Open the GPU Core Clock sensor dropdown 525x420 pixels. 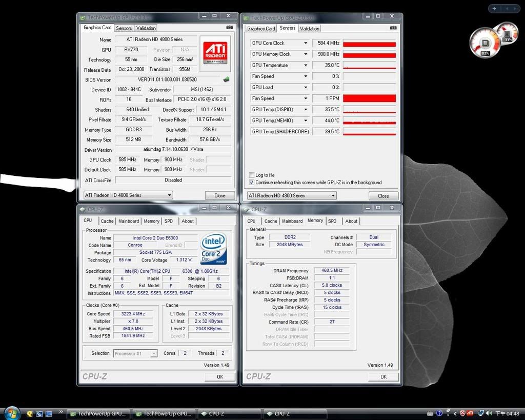click(x=306, y=43)
